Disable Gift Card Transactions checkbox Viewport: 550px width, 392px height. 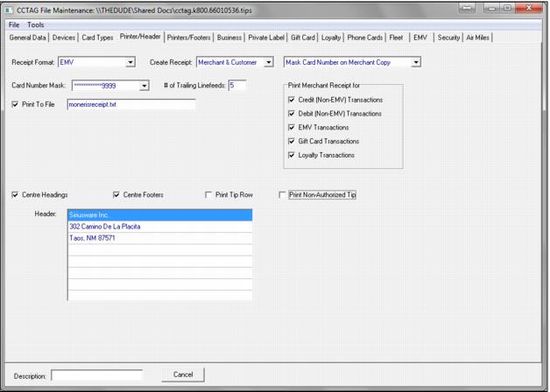[x=292, y=142]
